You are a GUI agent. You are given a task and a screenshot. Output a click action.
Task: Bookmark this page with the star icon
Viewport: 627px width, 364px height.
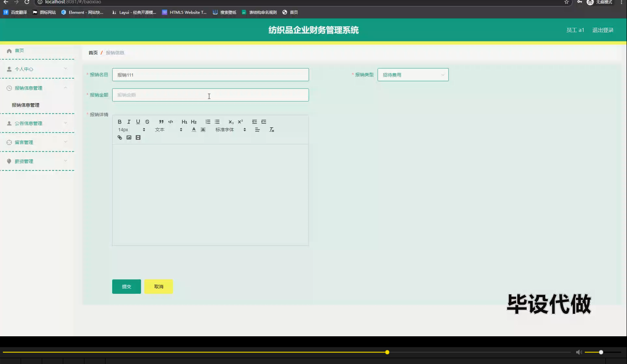tap(567, 2)
